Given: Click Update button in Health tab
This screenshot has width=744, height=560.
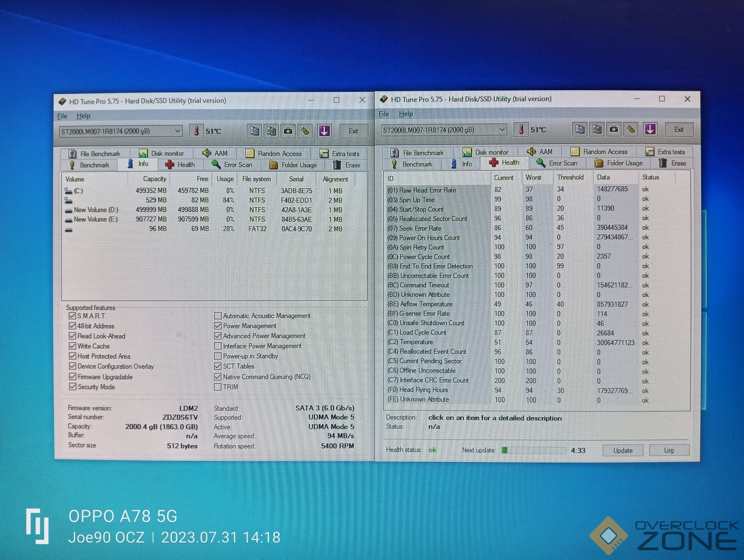Looking at the screenshot, I should (623, 450).
